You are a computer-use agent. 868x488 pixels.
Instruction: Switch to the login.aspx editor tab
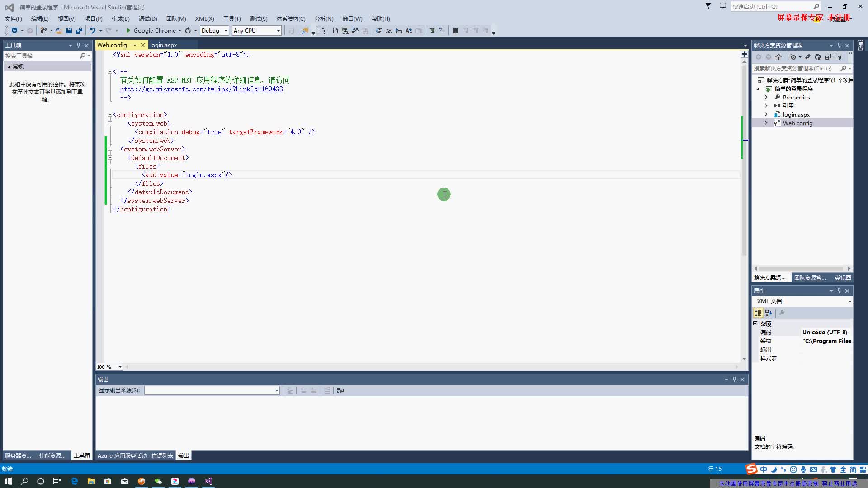pos(163,45)
